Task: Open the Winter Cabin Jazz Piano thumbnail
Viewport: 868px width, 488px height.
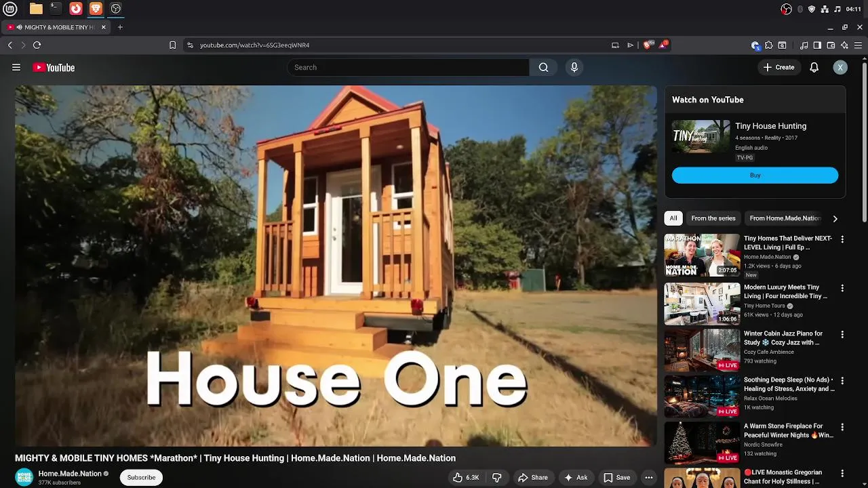Action: tap(702, 350)
